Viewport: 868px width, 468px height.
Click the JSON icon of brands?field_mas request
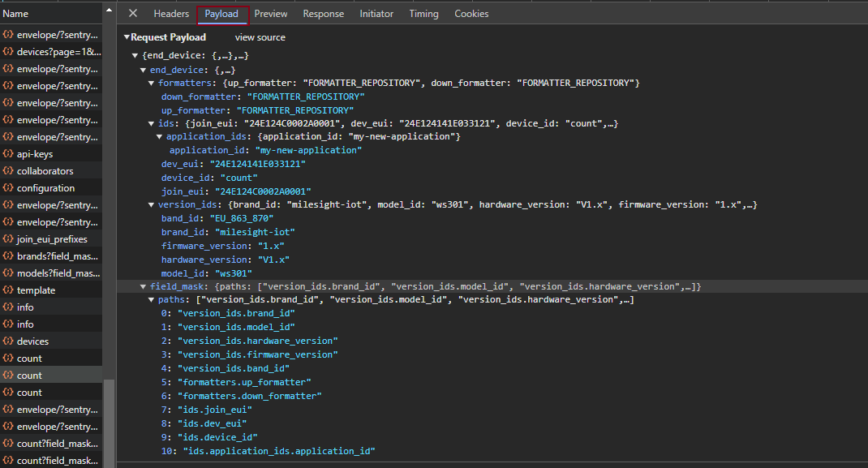pos(8,255)
